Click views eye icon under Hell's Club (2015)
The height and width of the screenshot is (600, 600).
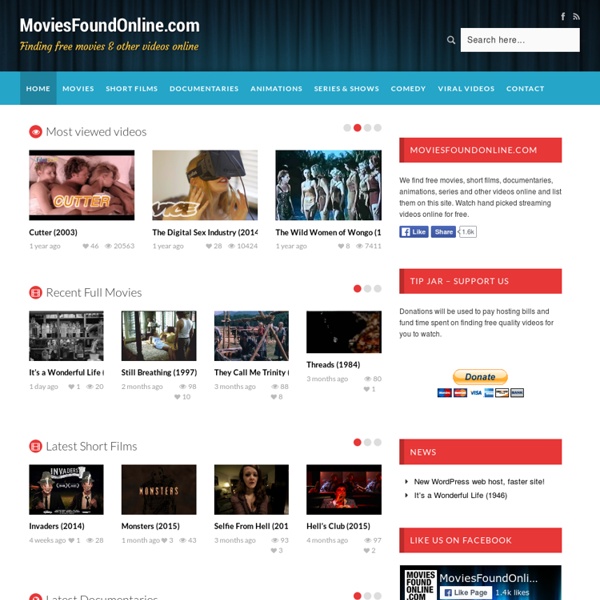coord(368,540)
